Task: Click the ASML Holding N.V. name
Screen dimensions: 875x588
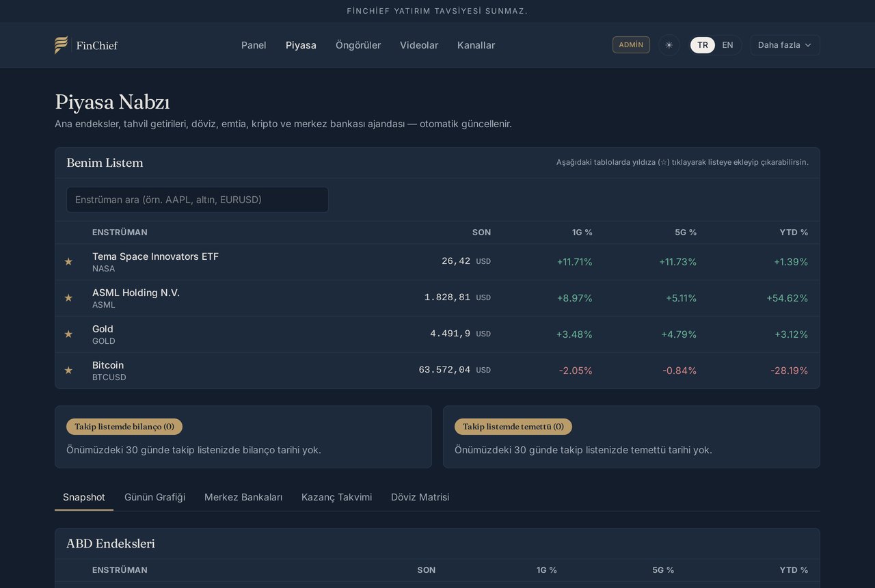Action: (136, 293)
